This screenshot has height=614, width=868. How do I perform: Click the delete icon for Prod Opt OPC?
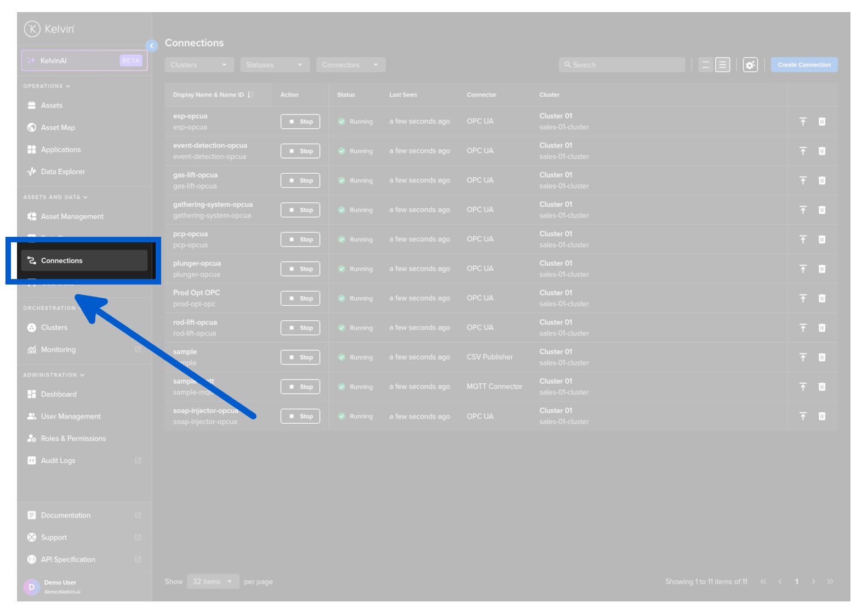coord(821,298)
